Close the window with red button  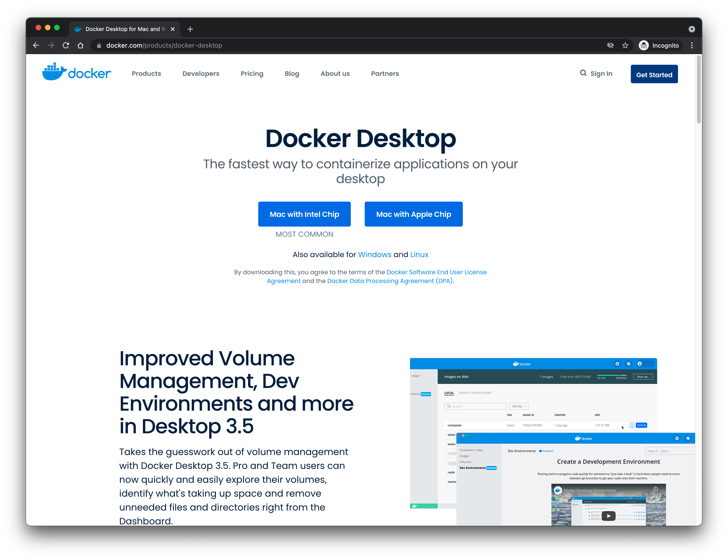click(38, 28)
